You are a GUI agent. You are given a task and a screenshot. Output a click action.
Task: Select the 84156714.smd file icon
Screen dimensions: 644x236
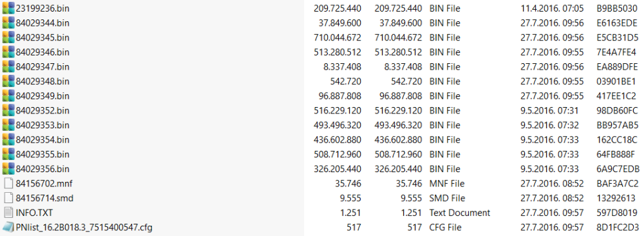[x=8, y=198]
